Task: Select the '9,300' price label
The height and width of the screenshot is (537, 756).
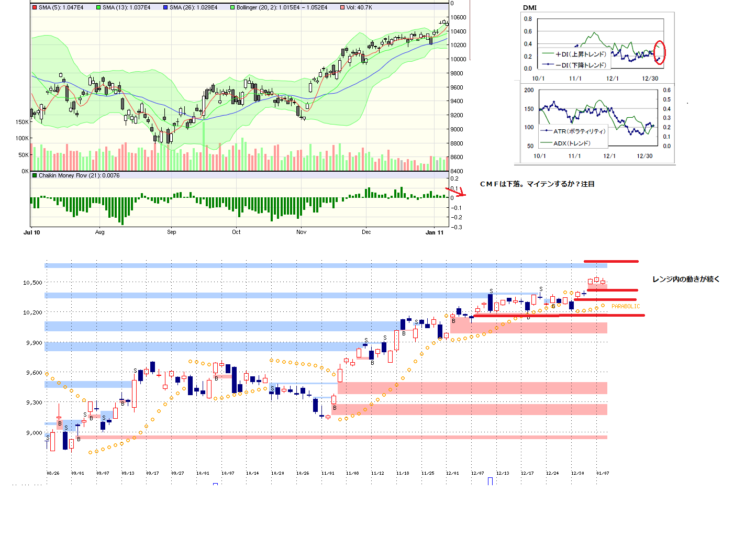Action: click(34, 402)
